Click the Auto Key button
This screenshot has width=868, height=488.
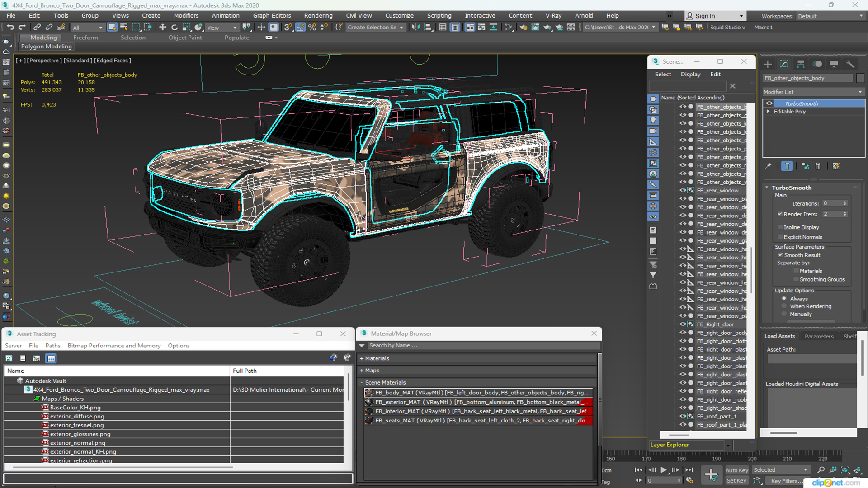[736, 470]
